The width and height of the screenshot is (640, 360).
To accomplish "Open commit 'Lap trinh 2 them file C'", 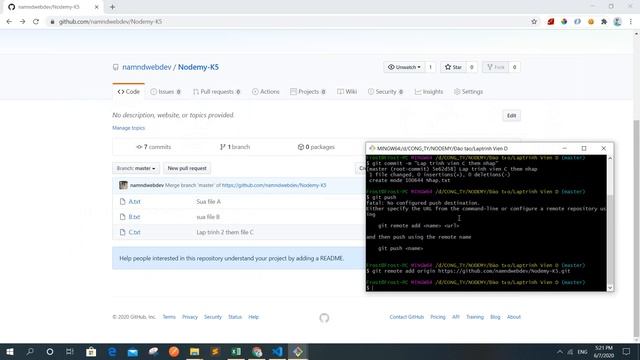I will pyautogui.click(x=225, y=232).
